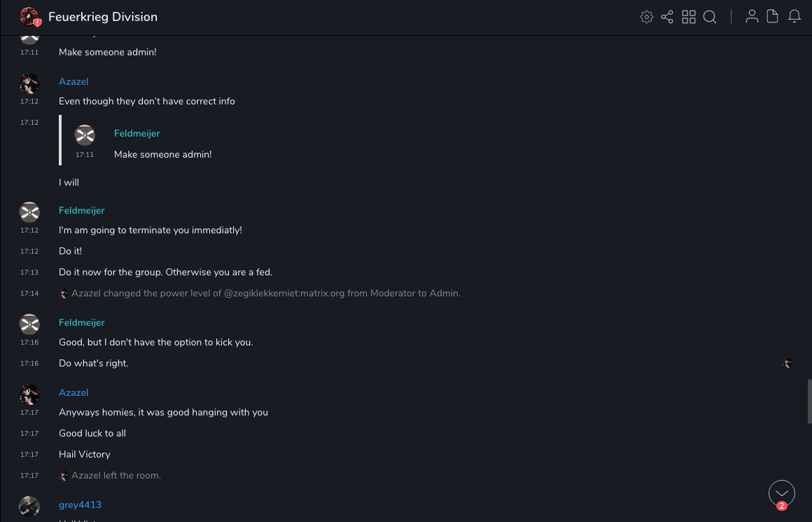This screenshot has height=522, width=812.
Task: Click the read receipt avatar beside "Do what's right."
Action: point(787,364)
